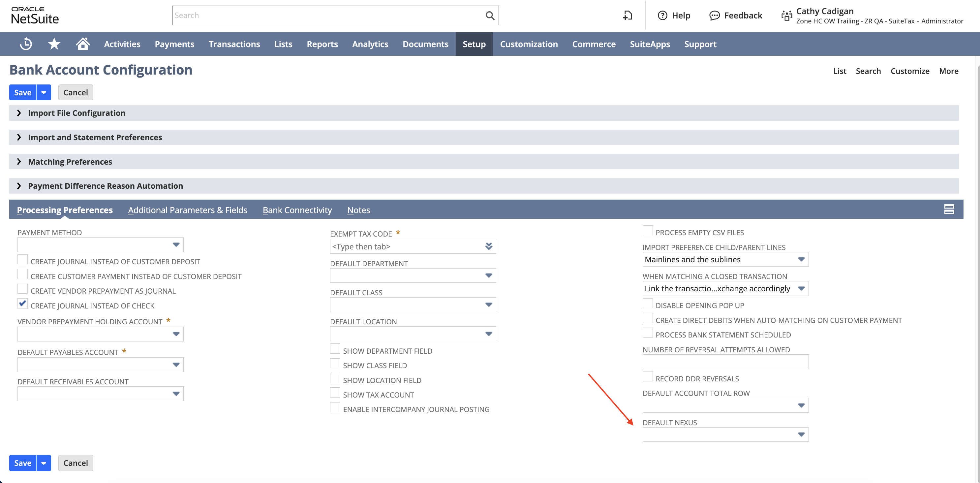Open the Transactions menu
Viewport: 980px width, 483px height.
(x=234, y=44)
